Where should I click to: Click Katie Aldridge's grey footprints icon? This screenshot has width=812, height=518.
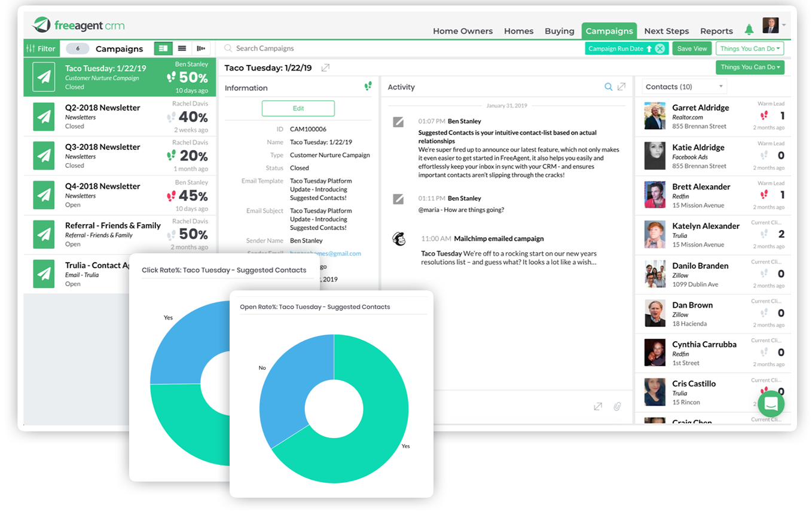tap(764, 155)
